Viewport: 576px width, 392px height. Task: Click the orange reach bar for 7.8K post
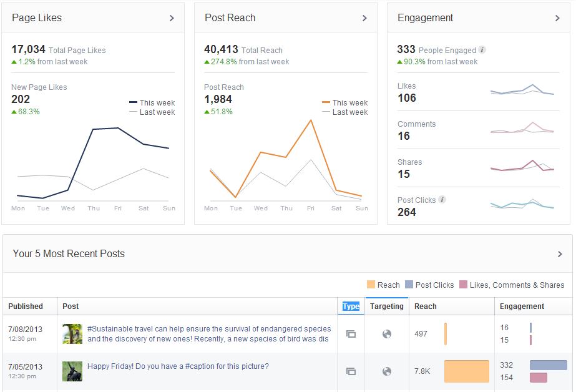pyautogui.click(x=467, y=371)
